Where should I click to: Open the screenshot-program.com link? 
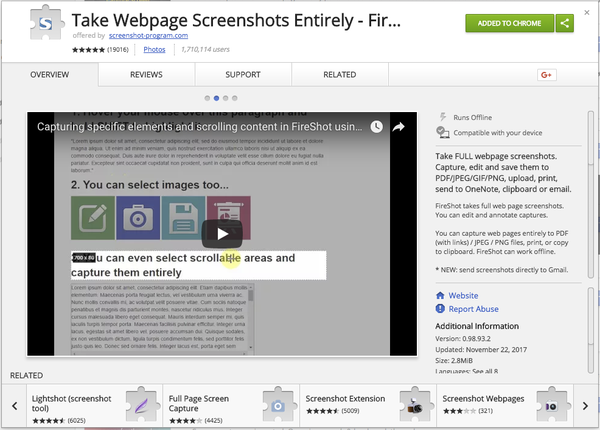point(148,36)
